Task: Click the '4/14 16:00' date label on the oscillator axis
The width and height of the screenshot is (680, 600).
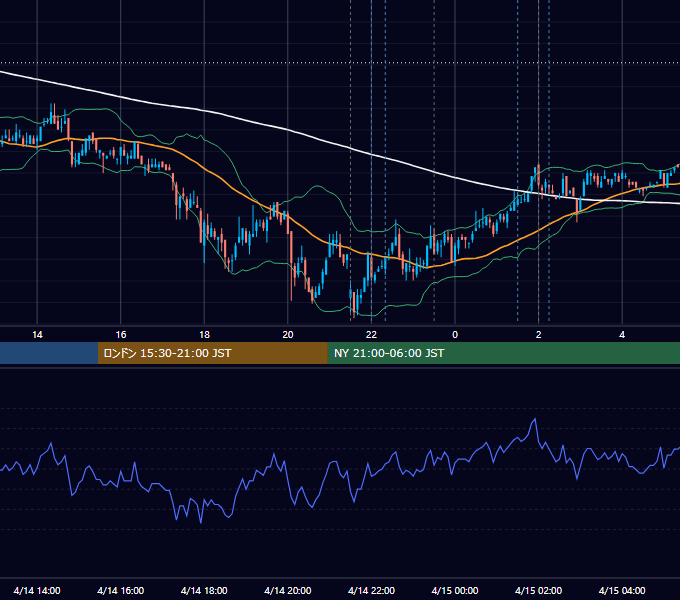Action: point(121,590)
